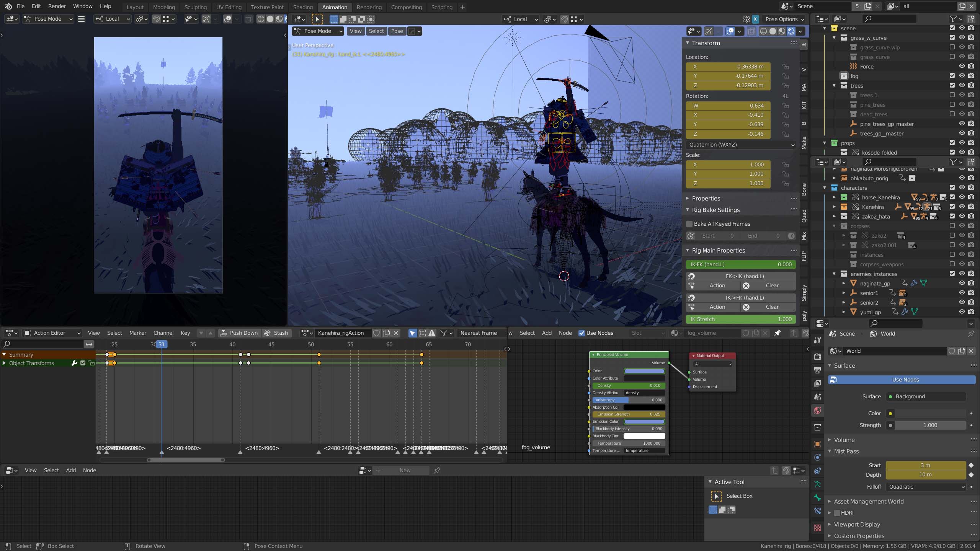Open the Armature data properties tab

coord(817,484)
